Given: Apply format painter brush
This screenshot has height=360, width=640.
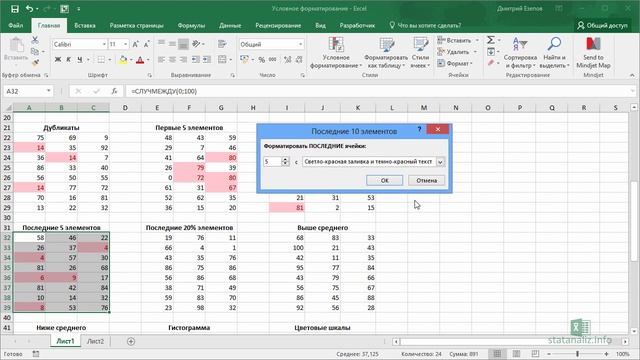Looking at the screenshot, I should (36, 62).
